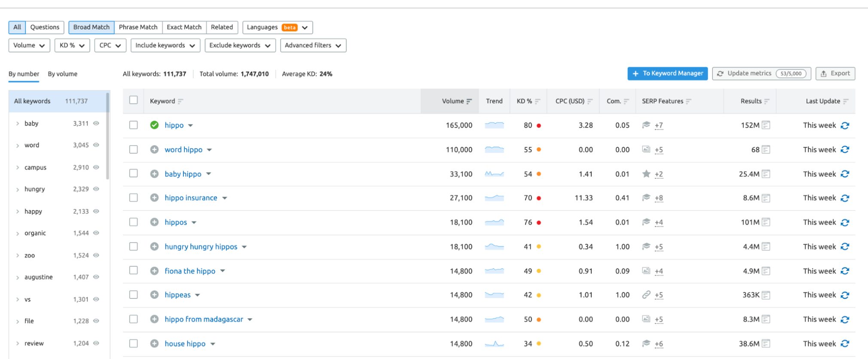
Task: Add fiona the hippo with plus icon
Action: 154,271
